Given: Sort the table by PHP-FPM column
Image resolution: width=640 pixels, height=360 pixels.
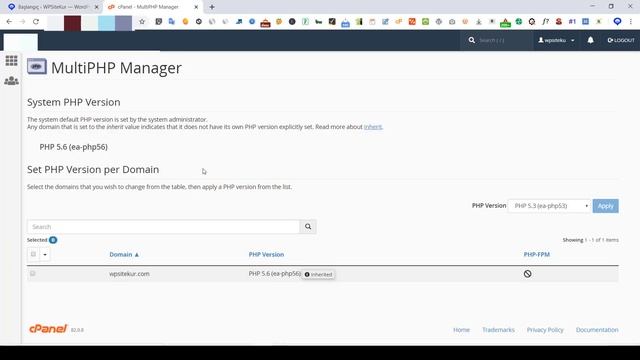Looking at the screenshot, I should pyautogui.click(x=536, y=254).
